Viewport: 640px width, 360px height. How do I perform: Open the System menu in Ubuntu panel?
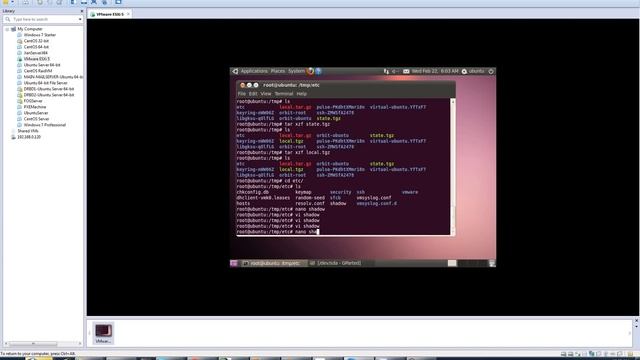click(x=296, y=71)
